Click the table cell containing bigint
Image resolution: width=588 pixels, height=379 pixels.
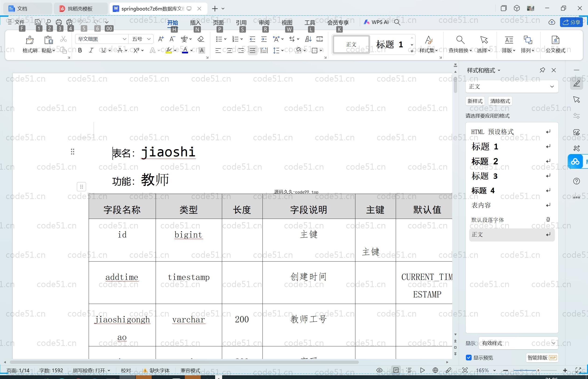pos(189,240)
